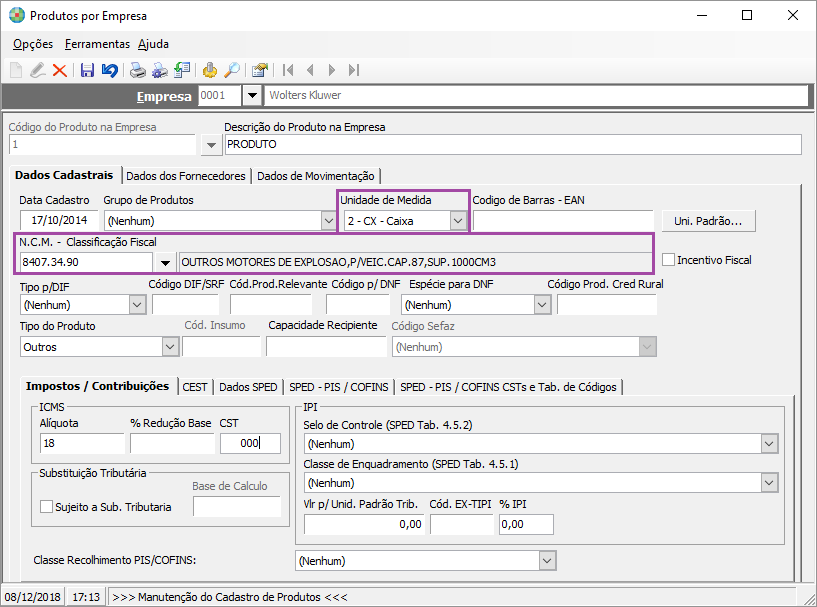
Task: Open the Ajuda menu
Action: click(x=153, y=44)
